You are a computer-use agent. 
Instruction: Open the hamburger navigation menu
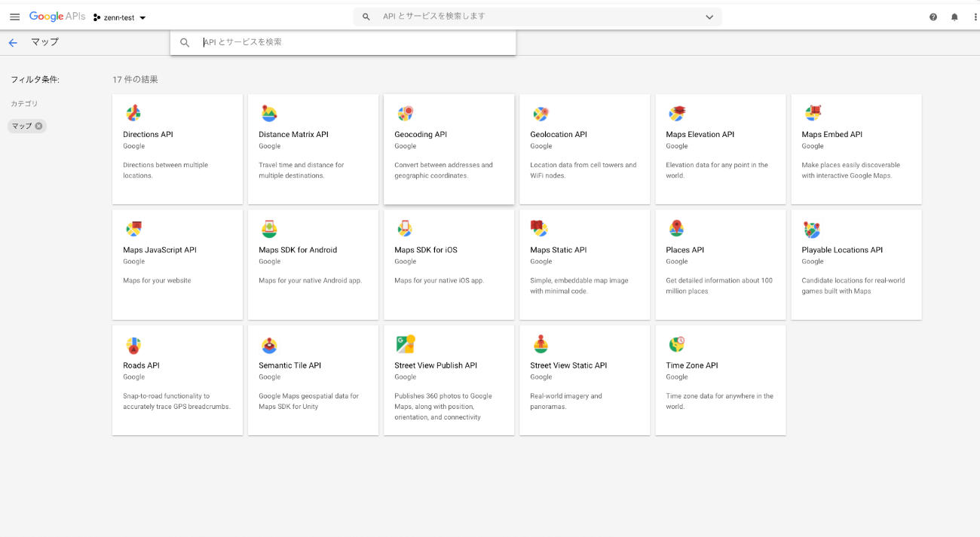click(x=14, y=17)
